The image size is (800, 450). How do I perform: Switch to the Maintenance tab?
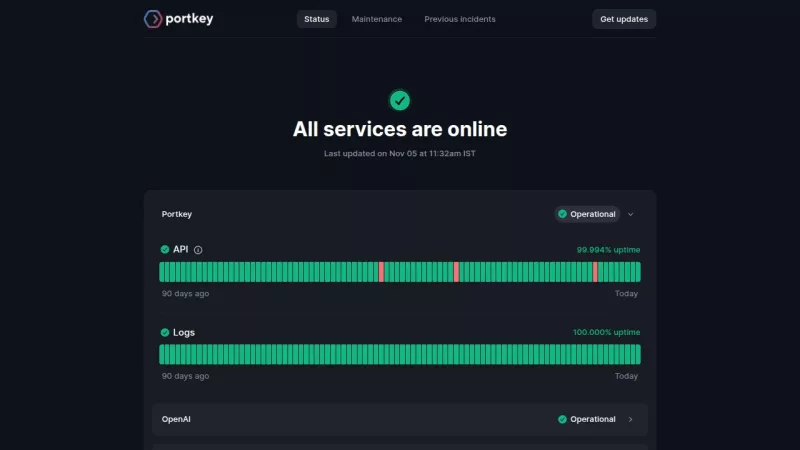coord(377,19)
